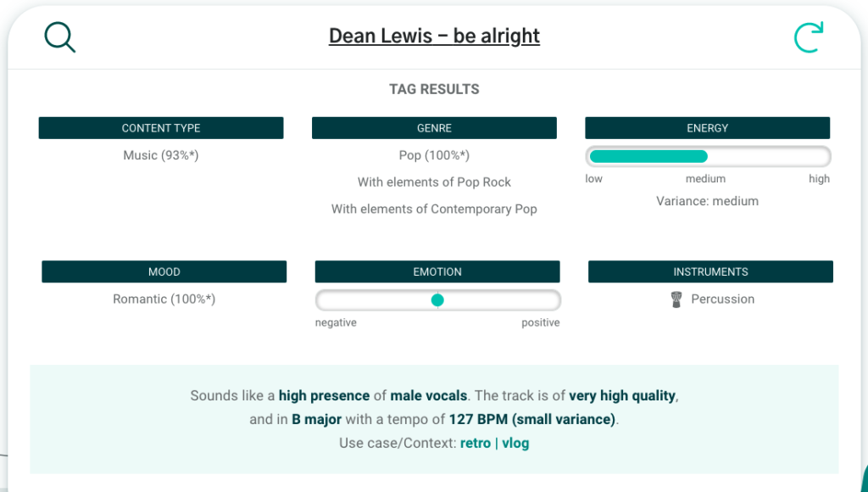The width and height of the screenshot is (868, 492).
Task: Click the Pop (100%*) genre result
Action: [x=434, y=155]
